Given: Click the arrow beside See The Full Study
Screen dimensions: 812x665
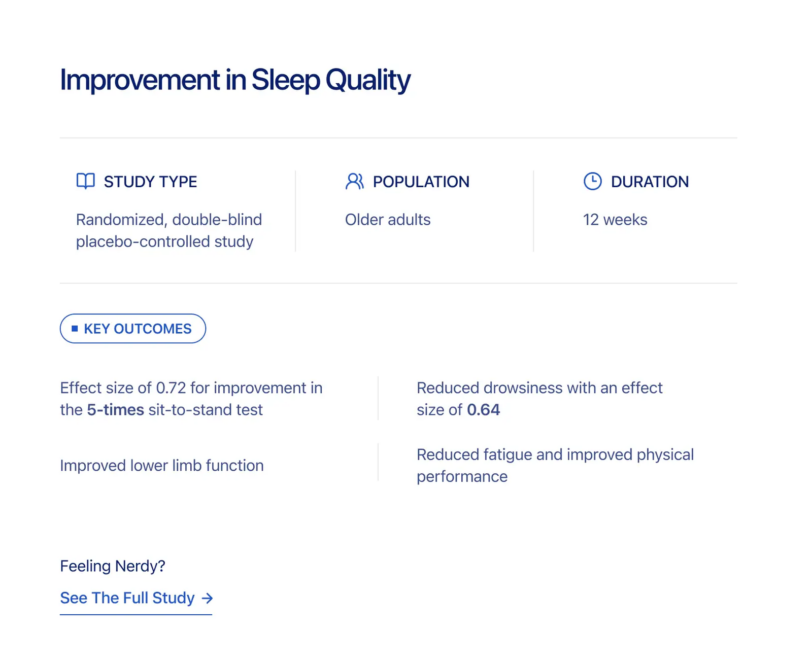Looking at the screenshot, I should 207,599.
